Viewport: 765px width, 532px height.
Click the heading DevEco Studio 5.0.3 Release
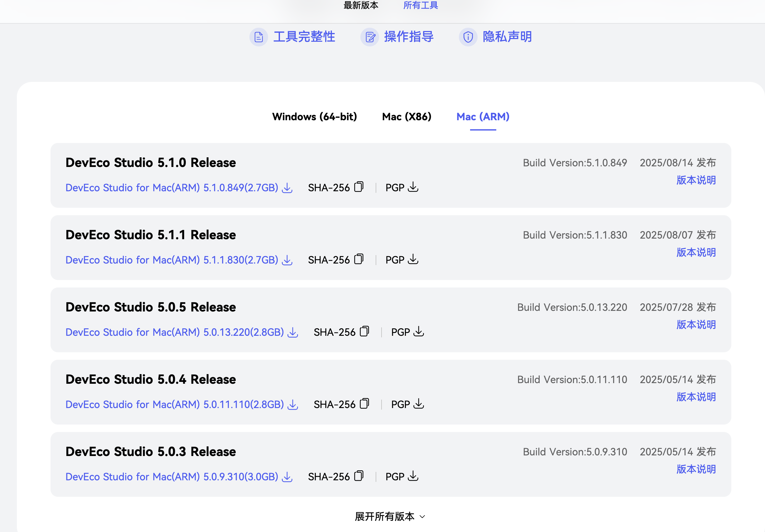pos(151,451)
